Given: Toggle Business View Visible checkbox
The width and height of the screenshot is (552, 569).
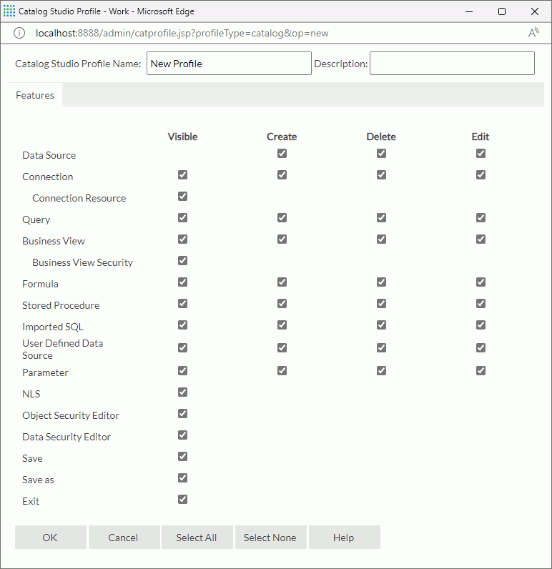Looking at the screenshot, I should 183,239.
